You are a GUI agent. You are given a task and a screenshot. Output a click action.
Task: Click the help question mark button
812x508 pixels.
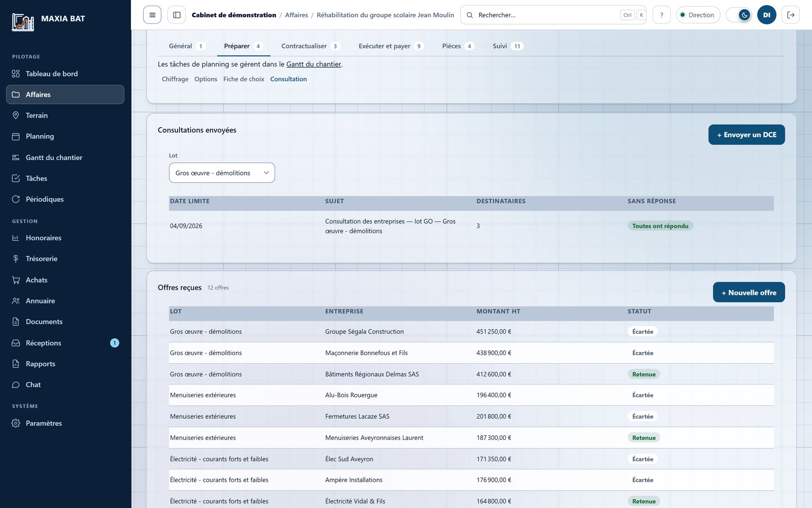[661, 15]
